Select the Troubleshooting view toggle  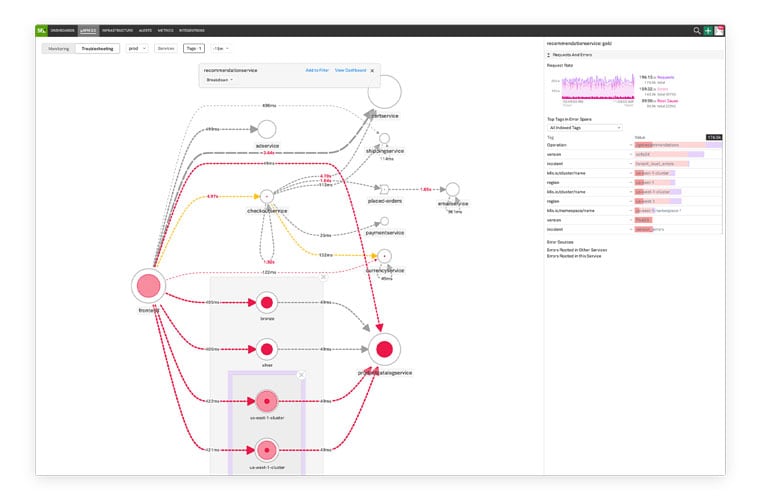point(97,48)
